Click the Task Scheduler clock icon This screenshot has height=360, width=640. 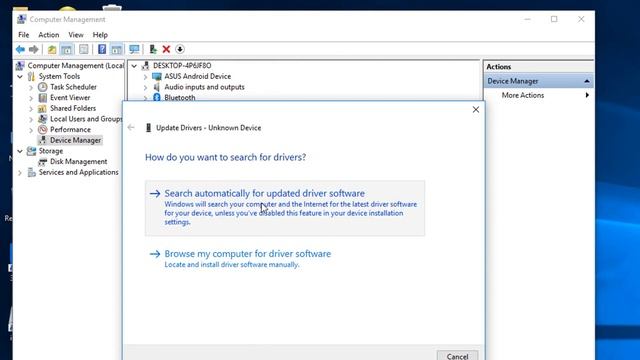[42, 87]
